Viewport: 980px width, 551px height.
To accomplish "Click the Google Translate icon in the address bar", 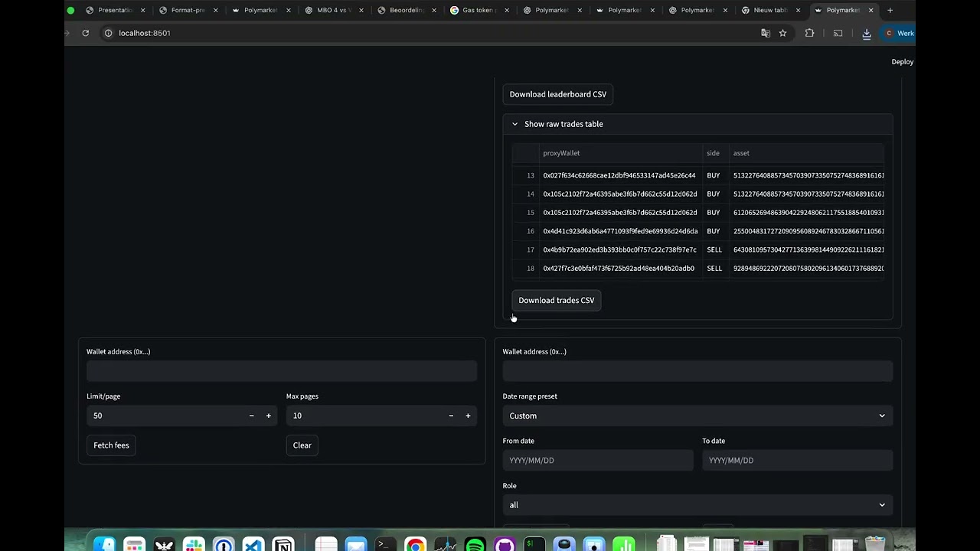I will point(766,33).
